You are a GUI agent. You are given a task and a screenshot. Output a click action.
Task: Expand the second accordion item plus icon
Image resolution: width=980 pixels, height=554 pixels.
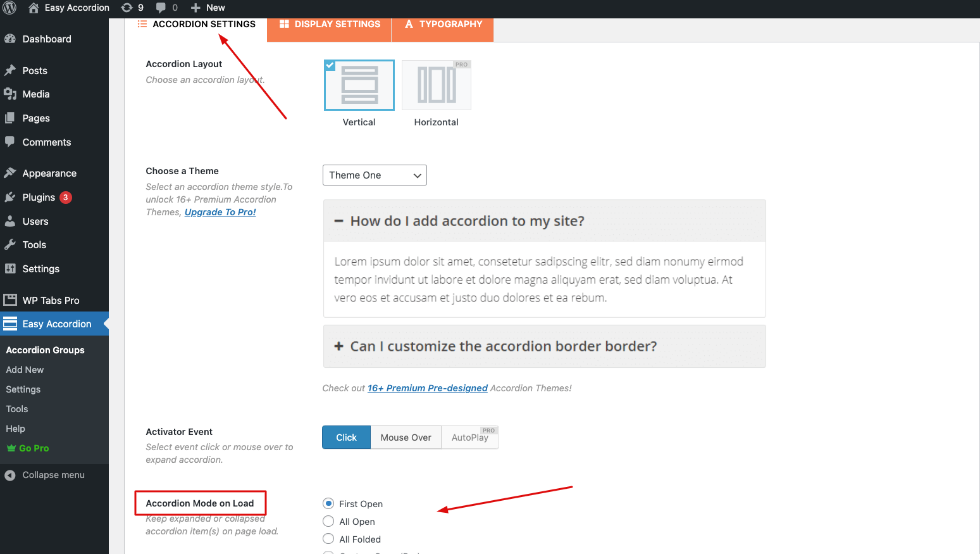point(339,346)
